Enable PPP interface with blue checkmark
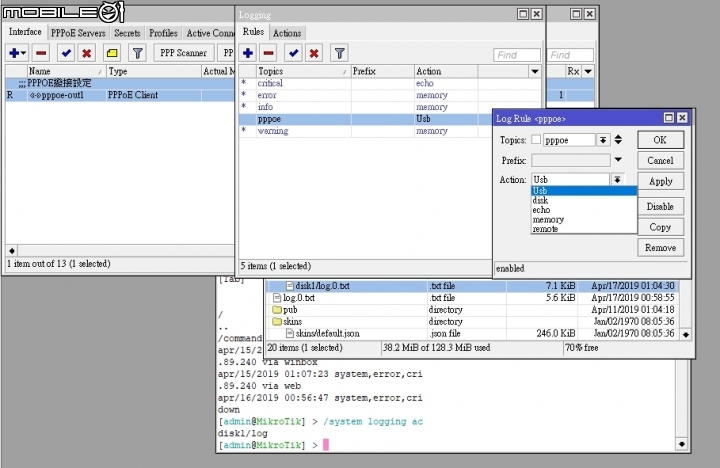 [x=66, y=53]
